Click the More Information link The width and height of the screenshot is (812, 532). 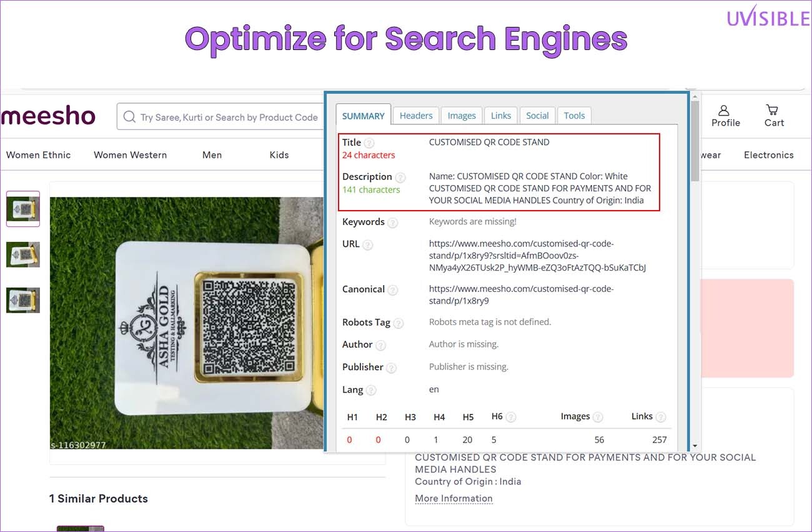tap(453, 498)
